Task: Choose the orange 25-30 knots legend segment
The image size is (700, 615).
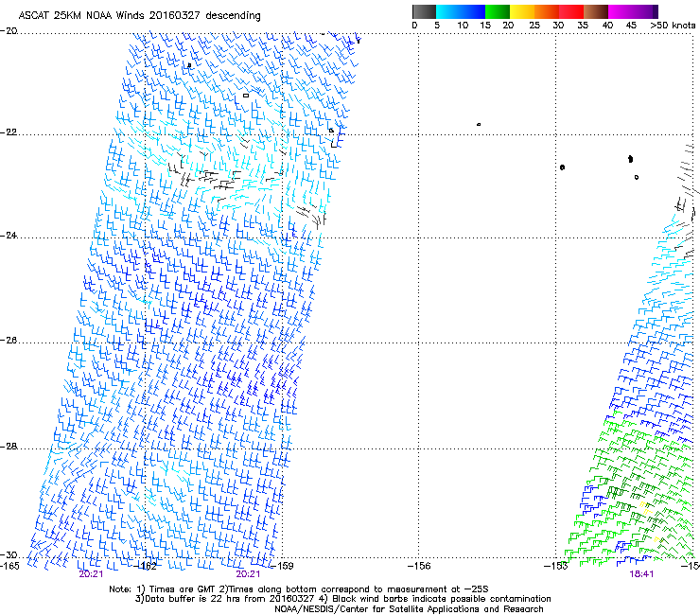Action: coord(547,11)
